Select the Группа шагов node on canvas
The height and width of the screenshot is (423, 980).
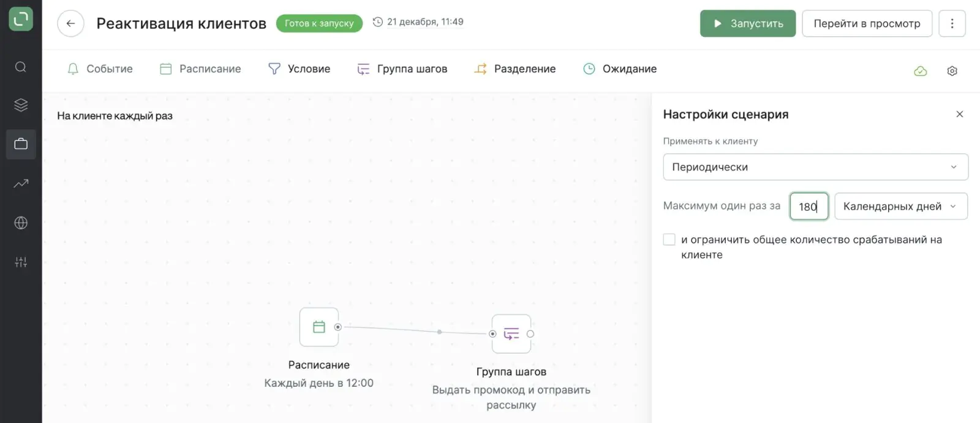click(511, 333)
